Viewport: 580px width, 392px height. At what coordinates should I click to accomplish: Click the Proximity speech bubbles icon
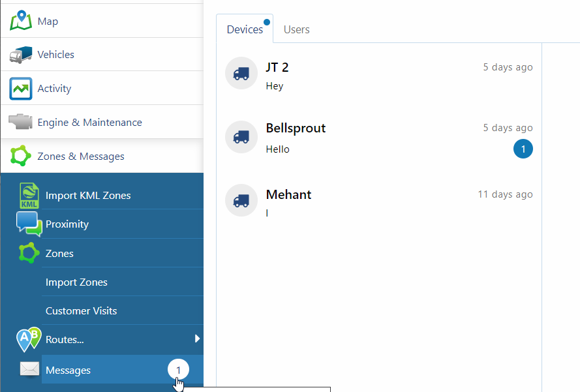point(29,224)
